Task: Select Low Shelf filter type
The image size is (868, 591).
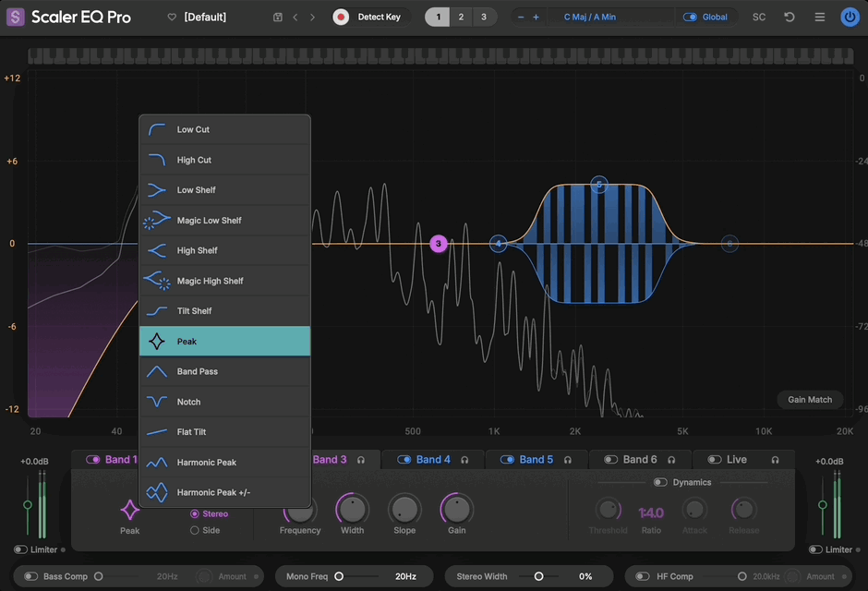Action: pos(224,190)
